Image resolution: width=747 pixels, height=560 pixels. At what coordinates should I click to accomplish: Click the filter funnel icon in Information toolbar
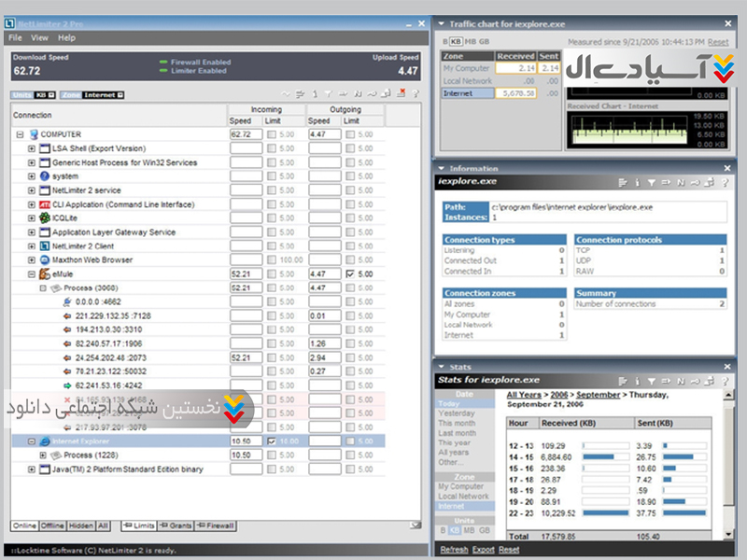pyautogui.click(x=651, y=183)
